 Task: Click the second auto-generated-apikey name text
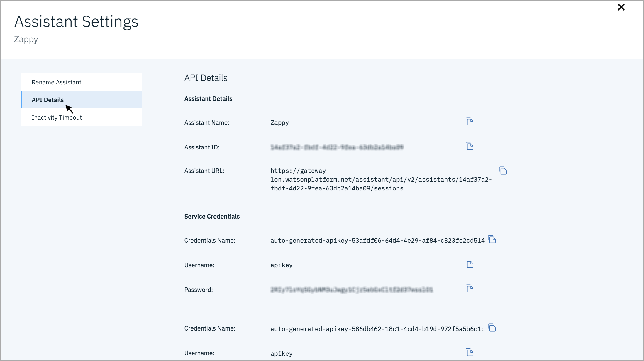(377, 329)
